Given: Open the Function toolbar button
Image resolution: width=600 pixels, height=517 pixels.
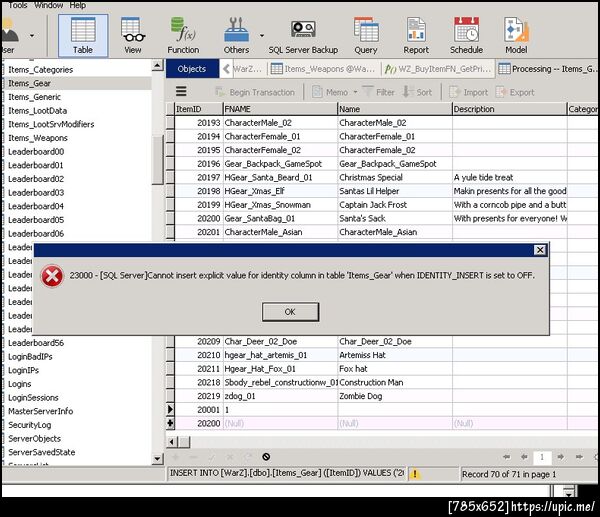Looking at the screenshot, I should (183, 36).
